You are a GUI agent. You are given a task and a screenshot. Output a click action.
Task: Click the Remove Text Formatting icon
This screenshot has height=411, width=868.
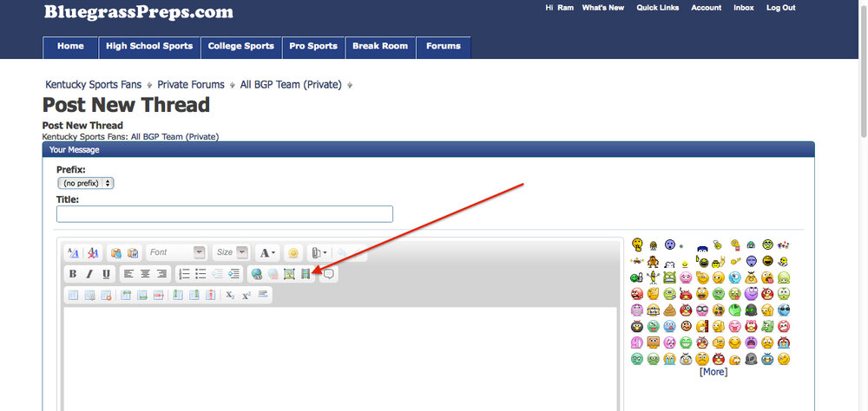pos(93,253)
